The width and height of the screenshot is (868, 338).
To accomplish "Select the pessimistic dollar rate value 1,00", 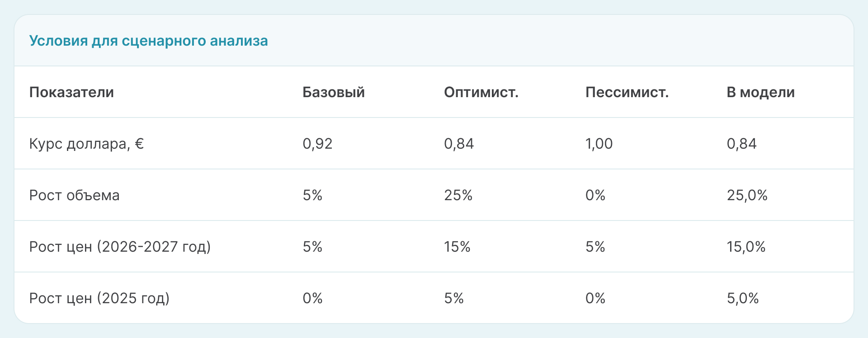I will tap(599, 144).
